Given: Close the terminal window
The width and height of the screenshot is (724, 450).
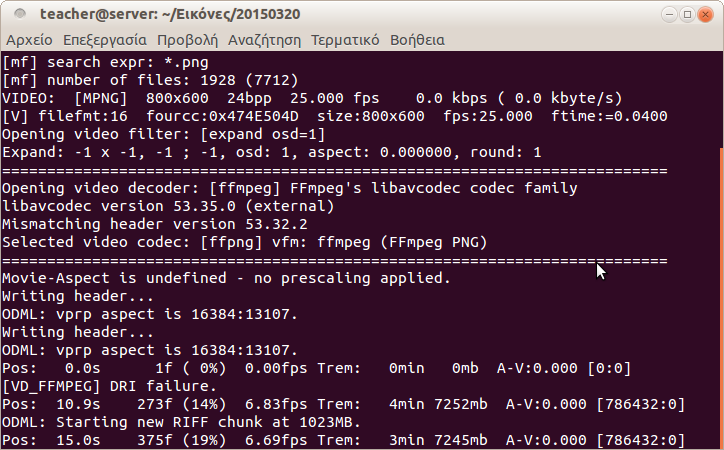Looking at the screenshot, I should pos(705,15).
